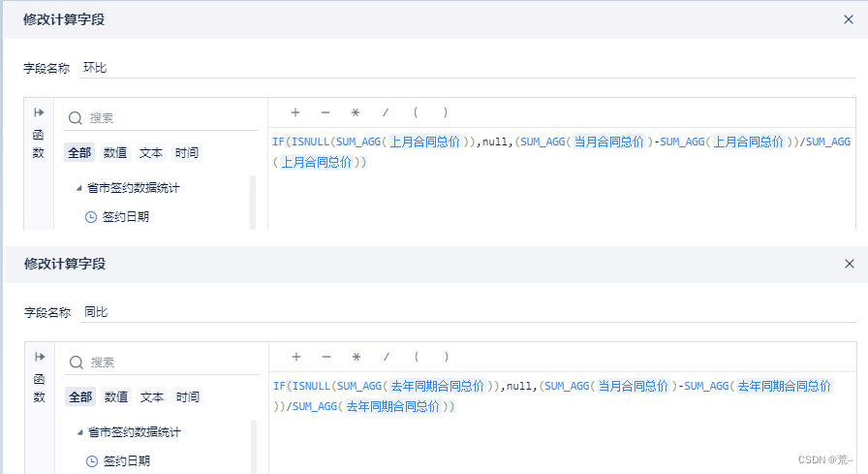Close the 环比 calculated field dialog
The height and width of the screenshot is (474, 868).
pyautogui.click(x=848, y=19)
